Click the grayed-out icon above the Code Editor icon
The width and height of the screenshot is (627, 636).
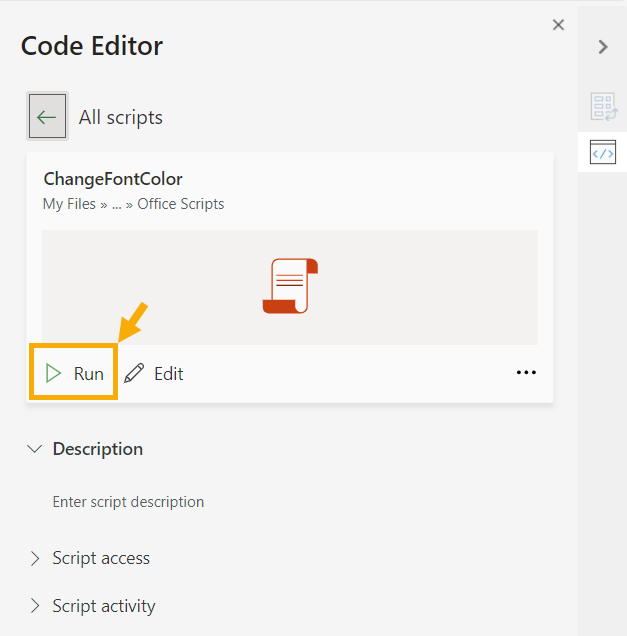[x=602, y=106]
